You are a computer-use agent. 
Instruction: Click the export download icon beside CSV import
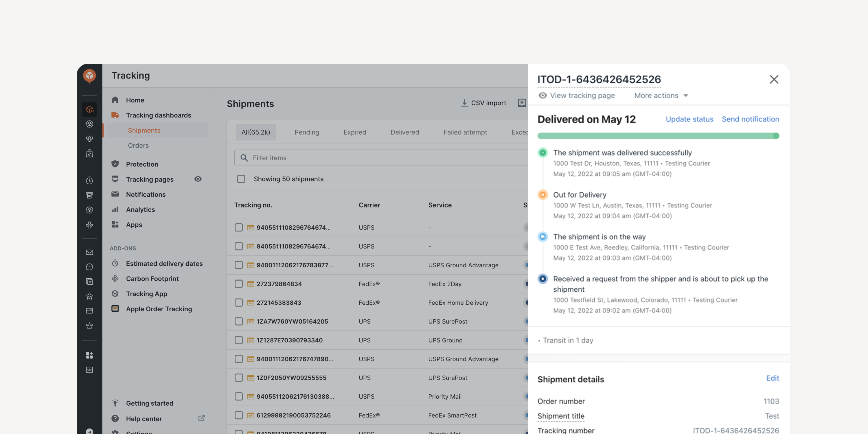click(x=522, y=103)
